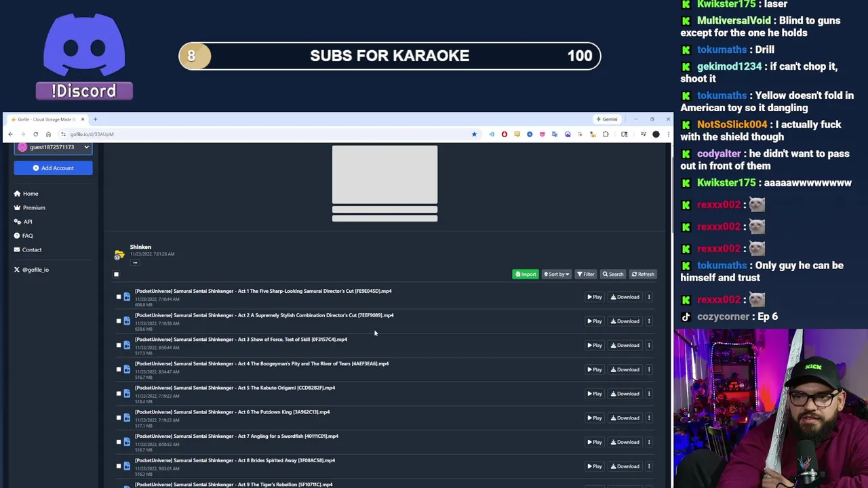Bookmark page with the star icon
868x488 pixels.
coord(474,134)
